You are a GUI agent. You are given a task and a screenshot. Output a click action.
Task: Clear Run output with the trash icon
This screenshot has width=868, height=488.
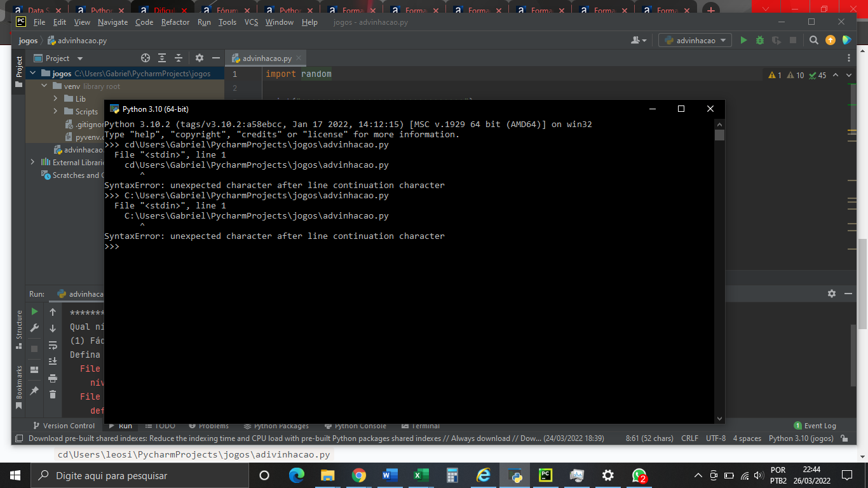coord(53,395)
